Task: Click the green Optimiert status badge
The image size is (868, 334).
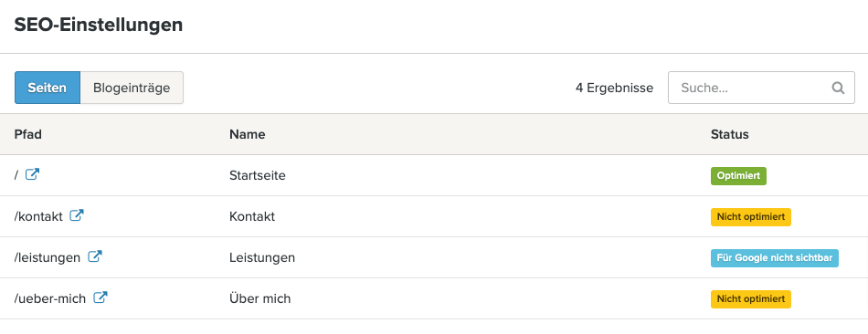Action: coord(738,176)
